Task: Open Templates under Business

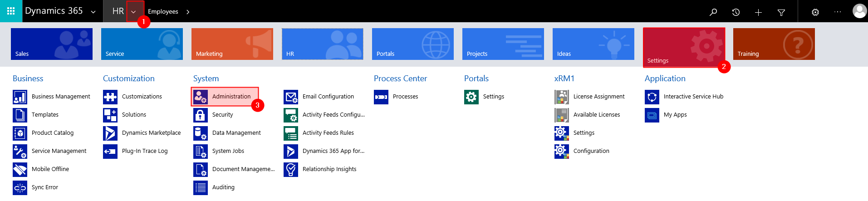Action: coord(45,115)
